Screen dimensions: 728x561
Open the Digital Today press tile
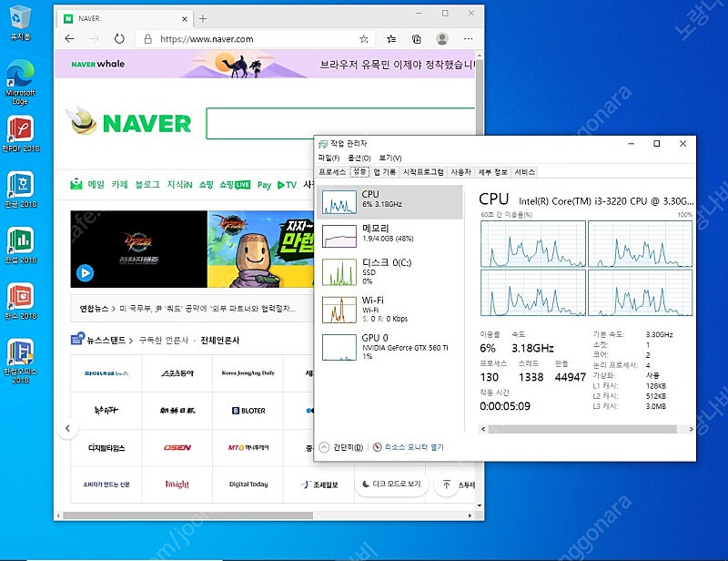tap(248, 484)
